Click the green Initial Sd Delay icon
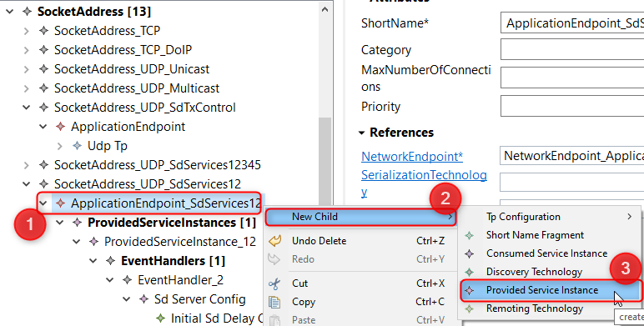Viewport: 644px width, 326px height. coord(161,318)
